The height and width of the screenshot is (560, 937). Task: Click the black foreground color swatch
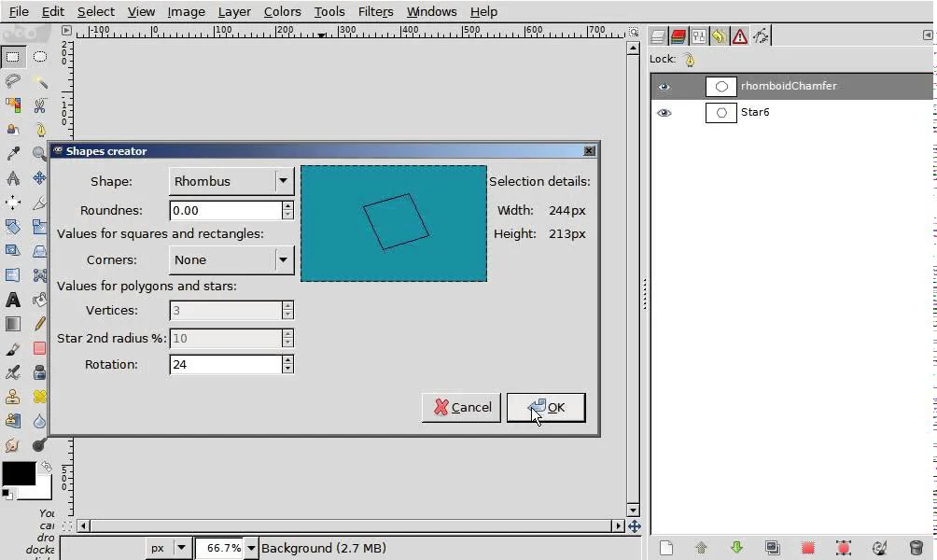coord(17,473)
